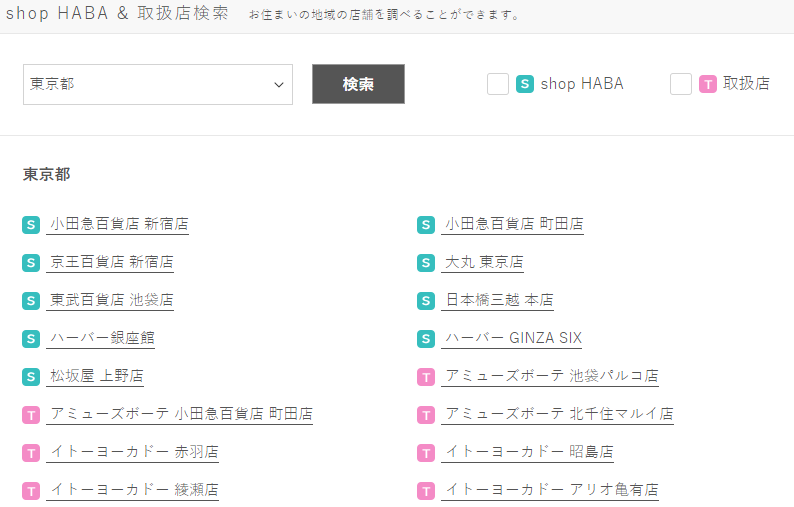Viewport: 794px width, 507px height.
Task: Click T icon next to イトーヨーカドー 昭島店
Action: pos(426,453)
